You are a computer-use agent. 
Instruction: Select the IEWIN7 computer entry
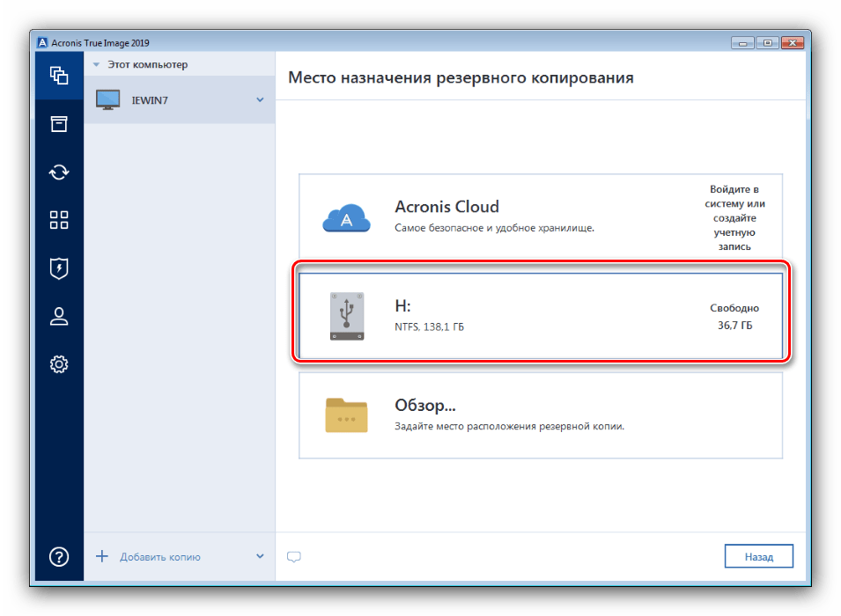click(x=150, y=100)
